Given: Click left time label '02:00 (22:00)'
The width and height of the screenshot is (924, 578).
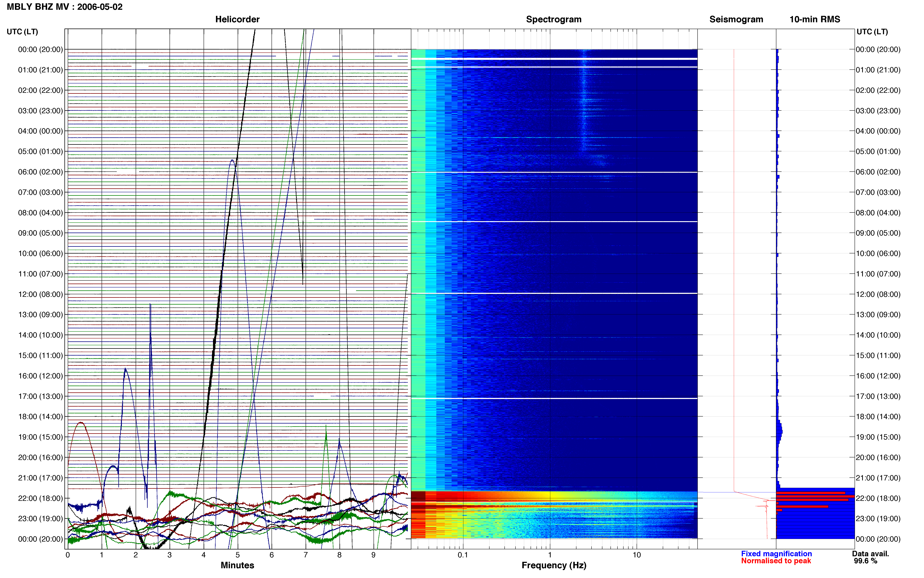Looking at the screenshot, I should [41, 90].
